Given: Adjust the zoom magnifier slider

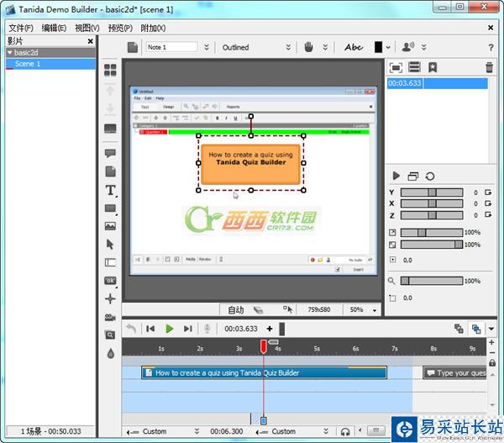Looking at the screenshot, I should pos(432,281).
